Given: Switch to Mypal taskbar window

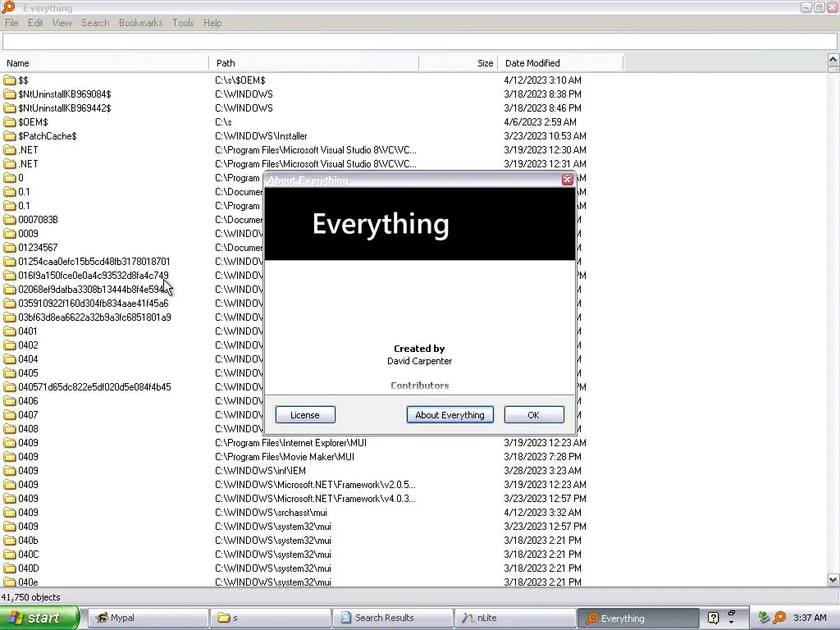Looking at the screenshot, I should [148, 618].
